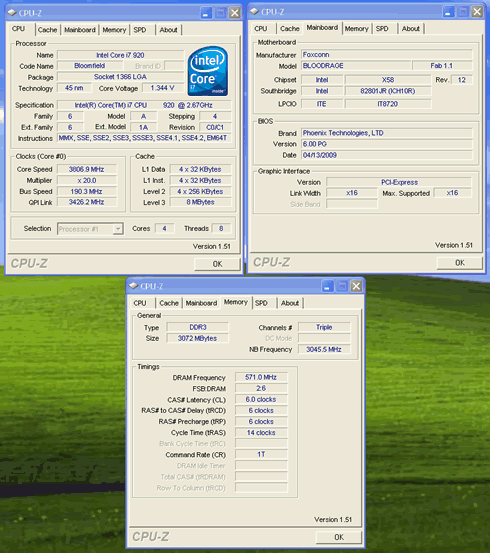
Task: Open SPD tab in CPU window
Action: [x=140, y=30]
